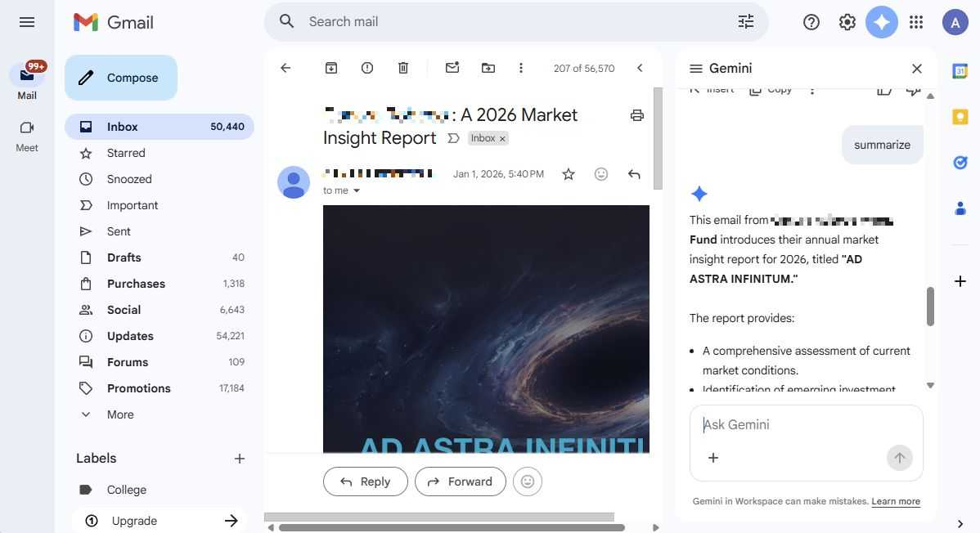Open the Promotions category
Screen dimensions: 980x533
[160, 388]
